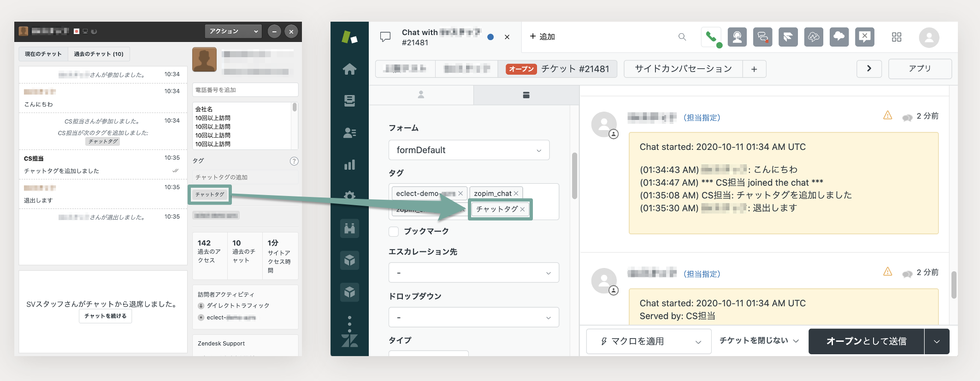Open the アプリ button
This screenshot has height=381, width=980.
point(920,69)
